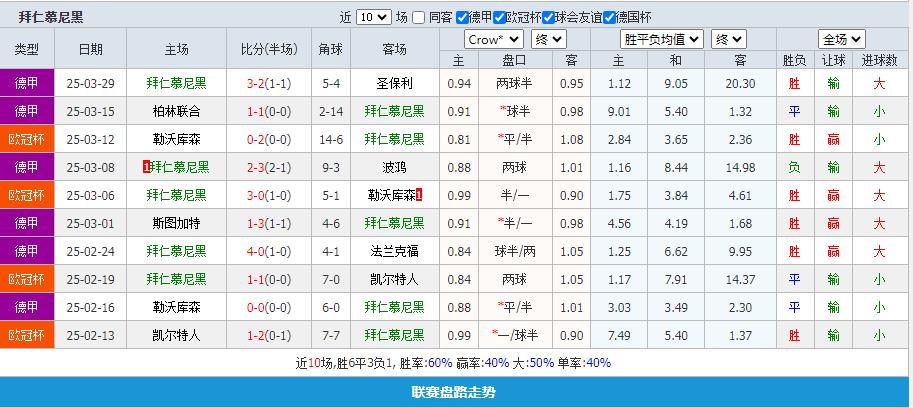
Task: Click the 欧冠杯 tag on the 25-02-13 row
Action: (27, 335)
